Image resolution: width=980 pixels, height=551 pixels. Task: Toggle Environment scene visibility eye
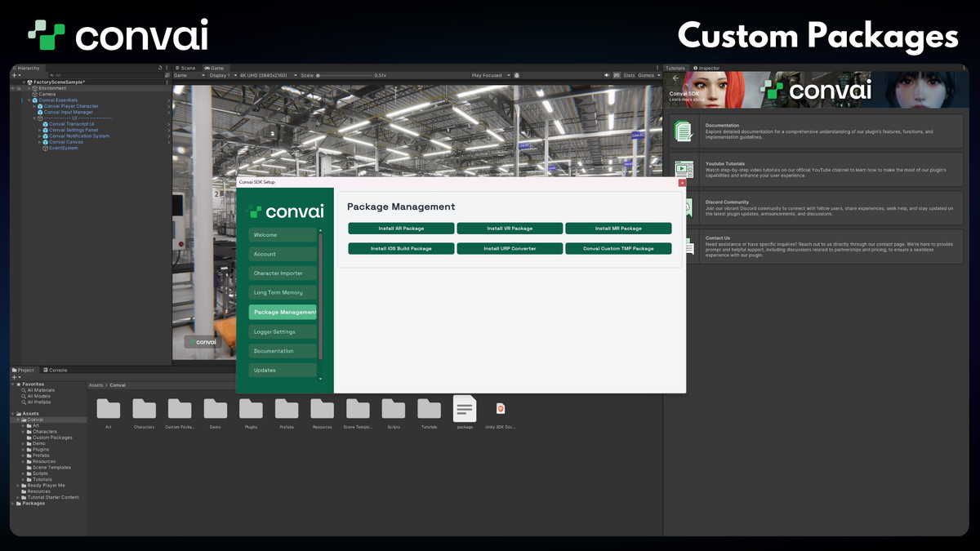point(13,88)
